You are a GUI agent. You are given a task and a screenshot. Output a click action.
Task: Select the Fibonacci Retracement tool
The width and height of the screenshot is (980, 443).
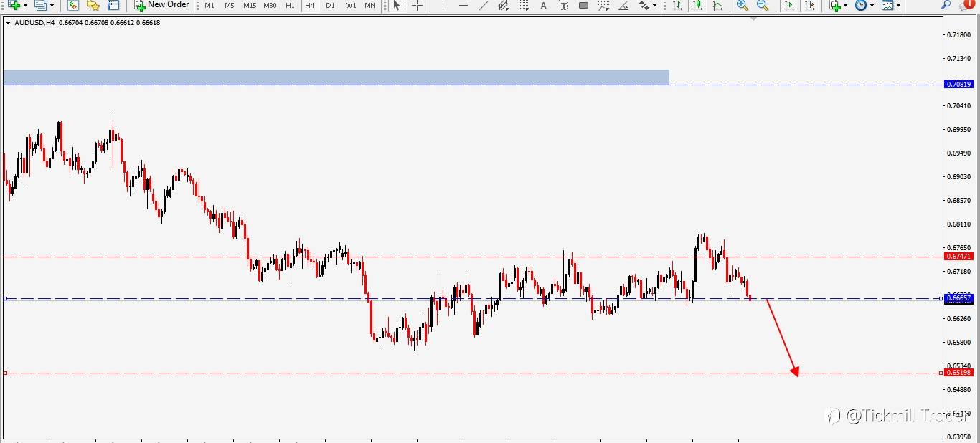(523, 5)
